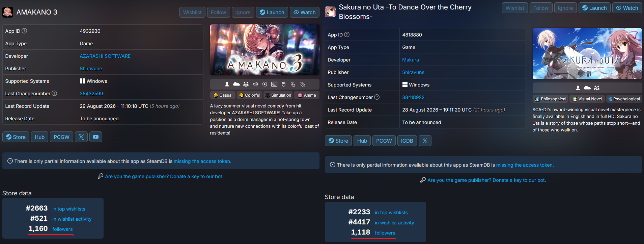Screen dimensions: 644x244
Task: Open the IGDB link for Sakura no Uta
Action: pyautogui.click(x=407, y=141)
